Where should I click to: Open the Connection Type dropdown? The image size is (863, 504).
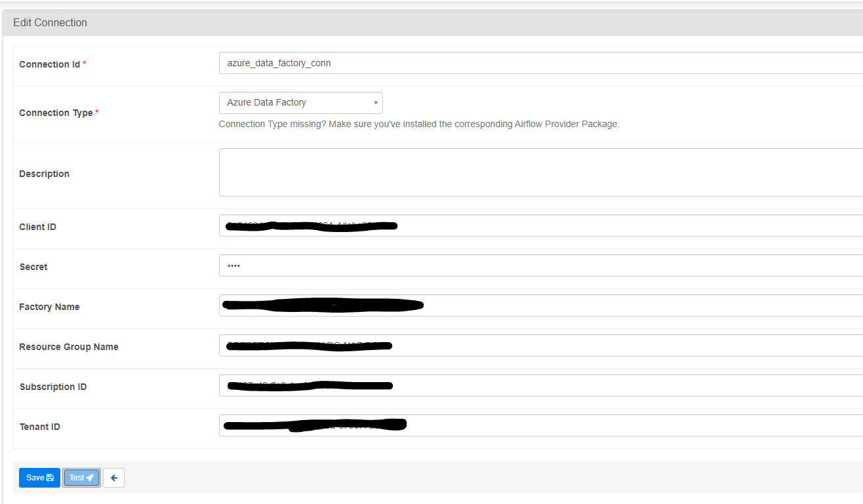click(300, 103)
